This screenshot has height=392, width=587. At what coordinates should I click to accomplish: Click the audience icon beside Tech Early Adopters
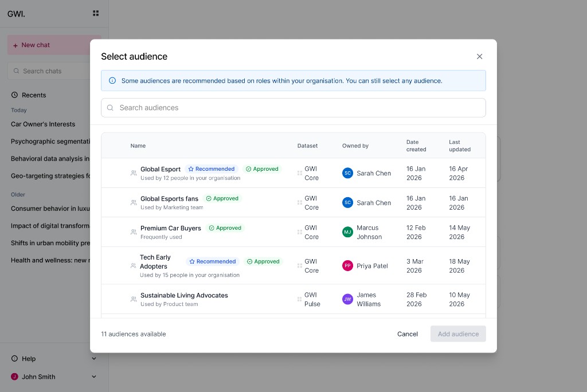coord(133,266)
